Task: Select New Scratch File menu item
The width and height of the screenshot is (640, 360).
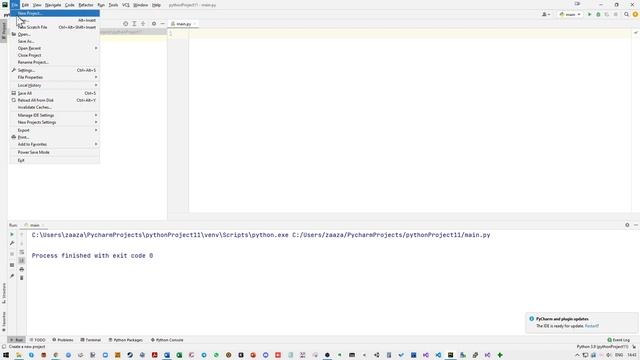Action: point(55,27)
